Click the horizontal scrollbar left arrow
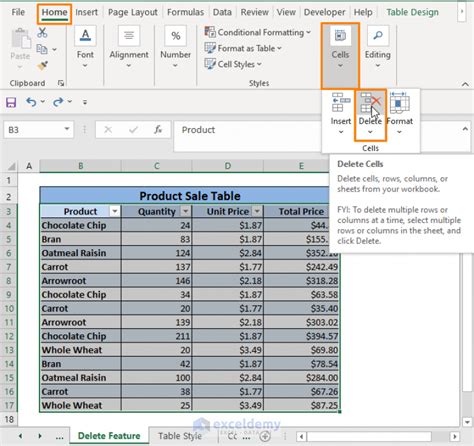Image resolution: width=474 pixels, height=446 pixels. coord(302,436)
